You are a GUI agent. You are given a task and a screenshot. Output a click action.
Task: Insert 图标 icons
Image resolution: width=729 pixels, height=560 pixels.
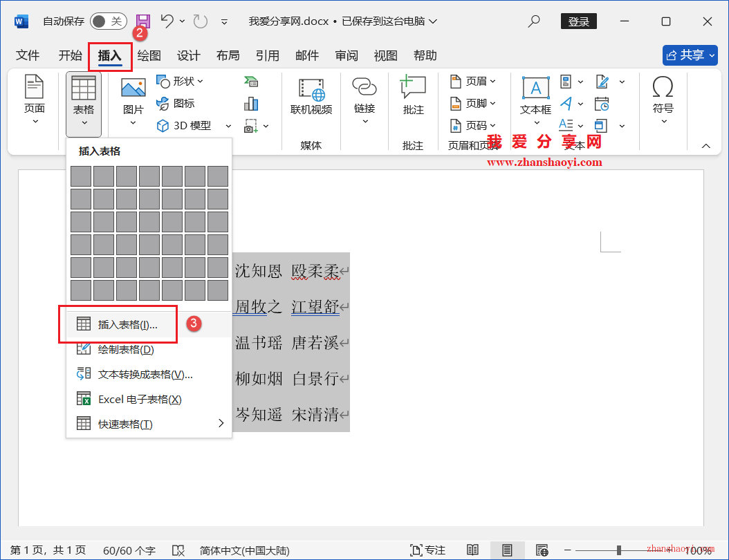tap(175, 103)
